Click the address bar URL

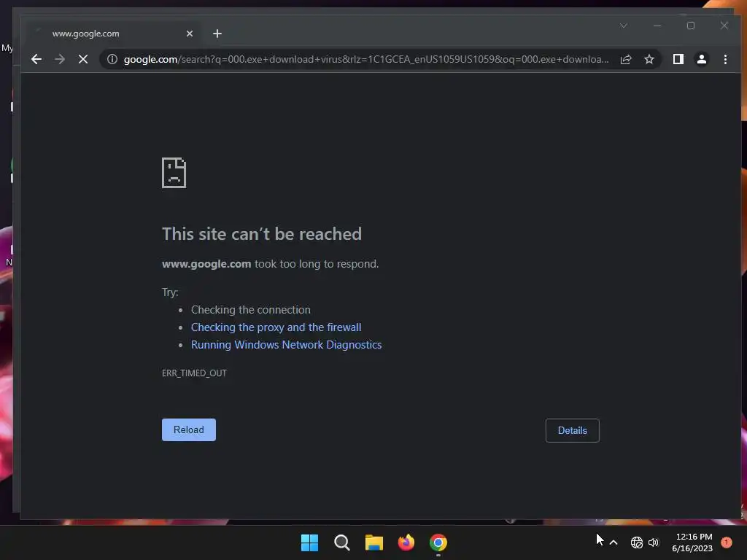point(366,59)
